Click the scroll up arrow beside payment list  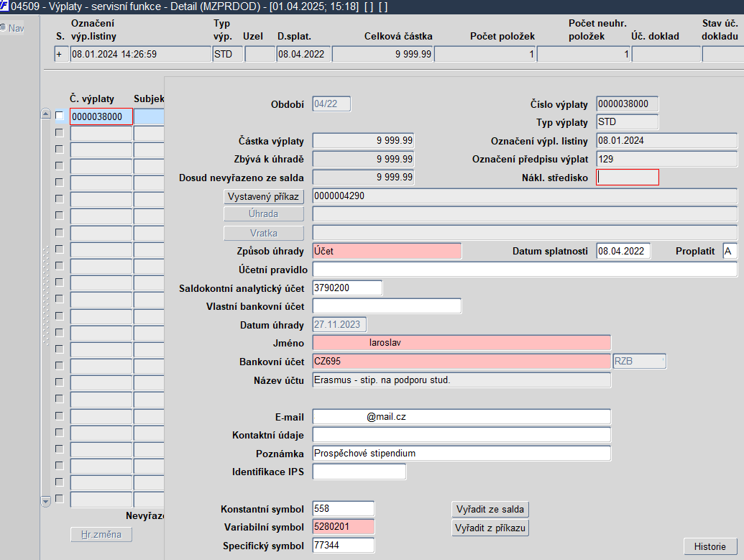46,115
